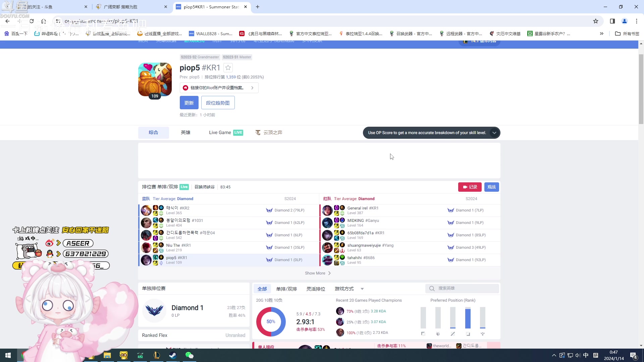This screenshot has height=362, width=644.
Task: Select the 单排/双排 solo queue filter
Action: pyautogui.click(x=286, y=289)
